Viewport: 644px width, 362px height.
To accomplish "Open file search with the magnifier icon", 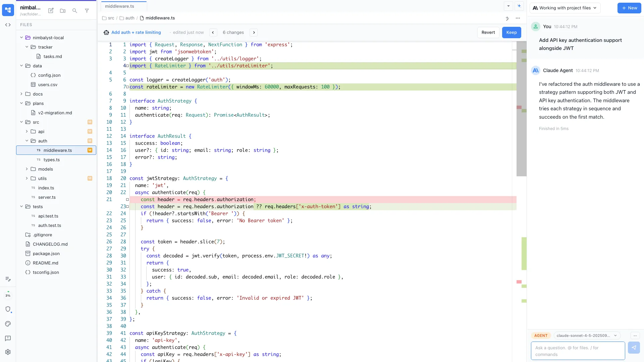I will [74, 11].
